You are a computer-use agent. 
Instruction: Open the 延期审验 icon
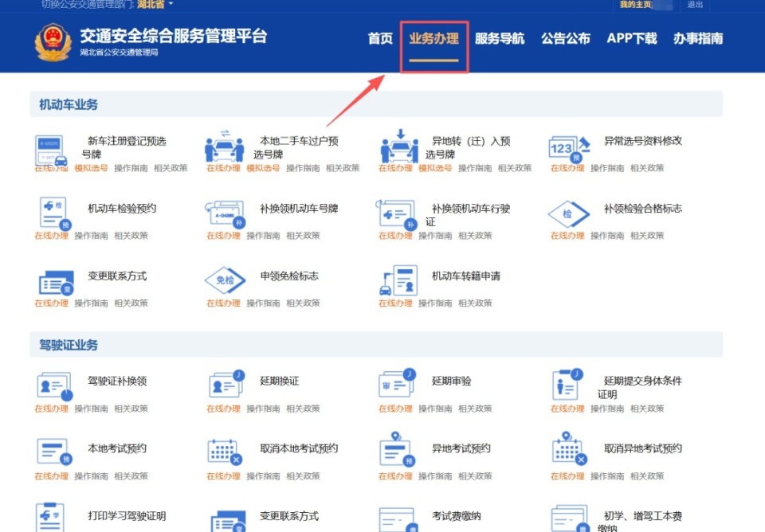point(398,383)
